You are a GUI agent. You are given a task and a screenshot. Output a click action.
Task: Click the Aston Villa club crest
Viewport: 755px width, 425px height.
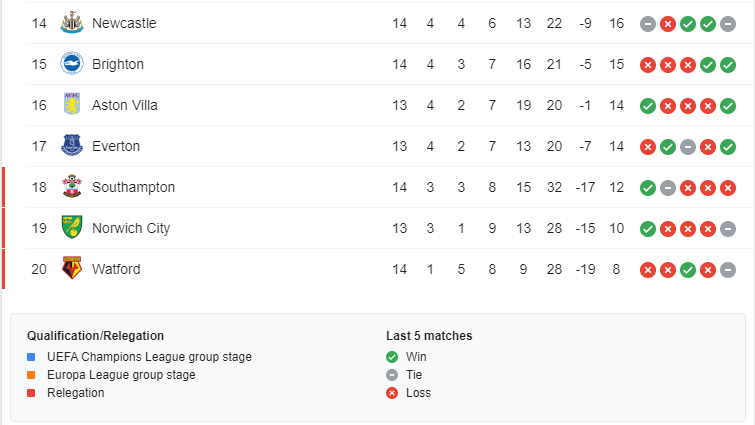point(71,105)
